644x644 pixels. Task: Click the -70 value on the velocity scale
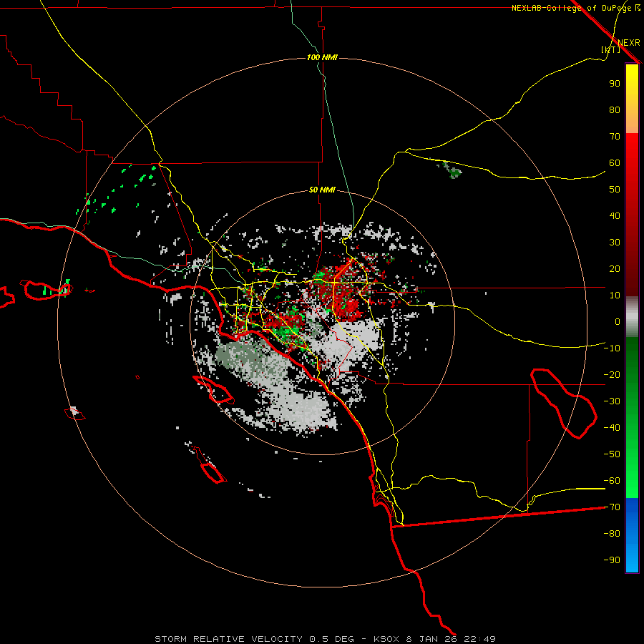tap(612, 507)
